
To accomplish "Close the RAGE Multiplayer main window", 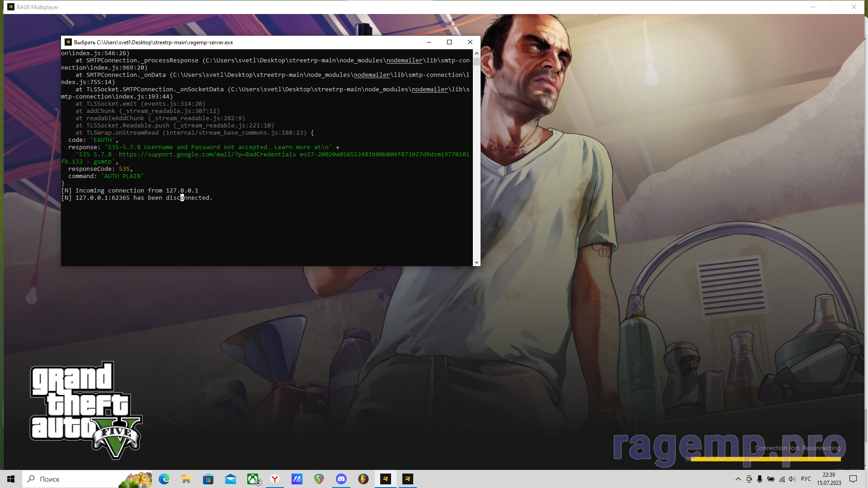I will 854,7.
